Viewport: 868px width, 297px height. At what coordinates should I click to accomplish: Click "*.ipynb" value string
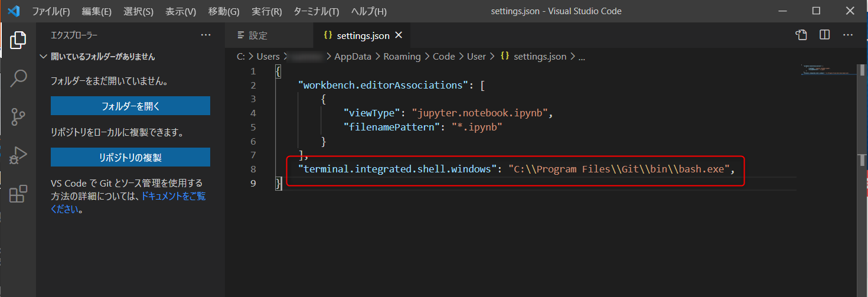[x=478, y=127]
